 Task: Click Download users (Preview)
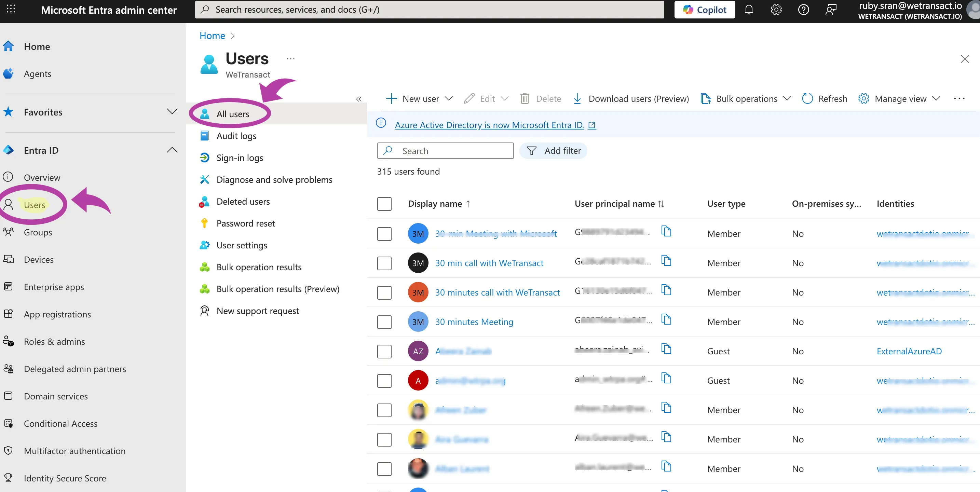pos(631,99)
